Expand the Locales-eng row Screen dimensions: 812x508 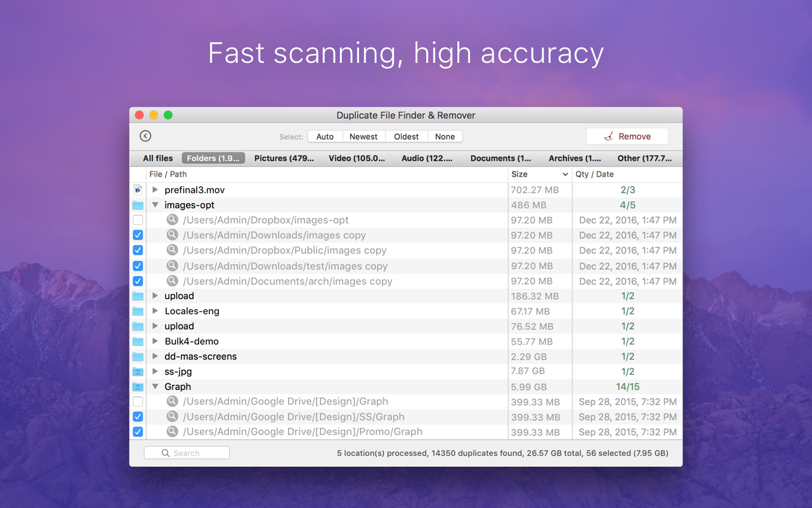155,311
